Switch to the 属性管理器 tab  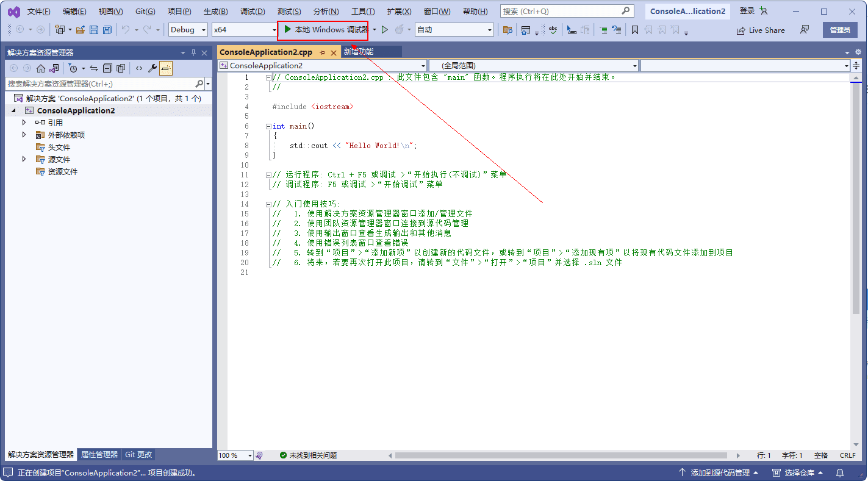[99, 455]
